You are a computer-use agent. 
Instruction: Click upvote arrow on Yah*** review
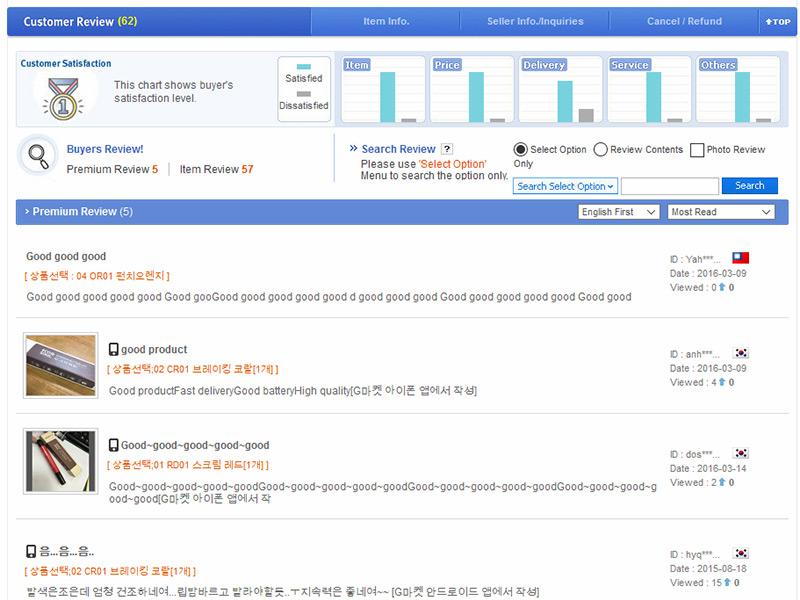[x=721, y=288]
